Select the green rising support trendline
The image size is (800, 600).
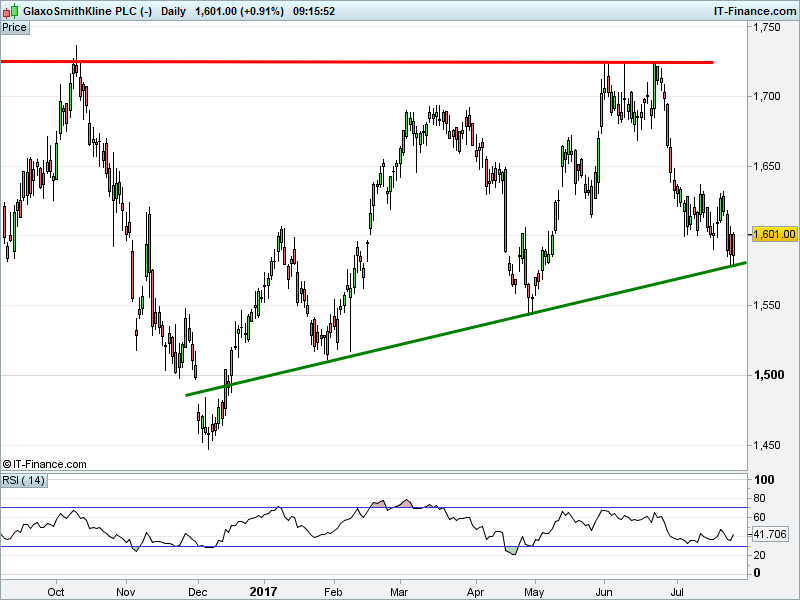tap(466, 329)
